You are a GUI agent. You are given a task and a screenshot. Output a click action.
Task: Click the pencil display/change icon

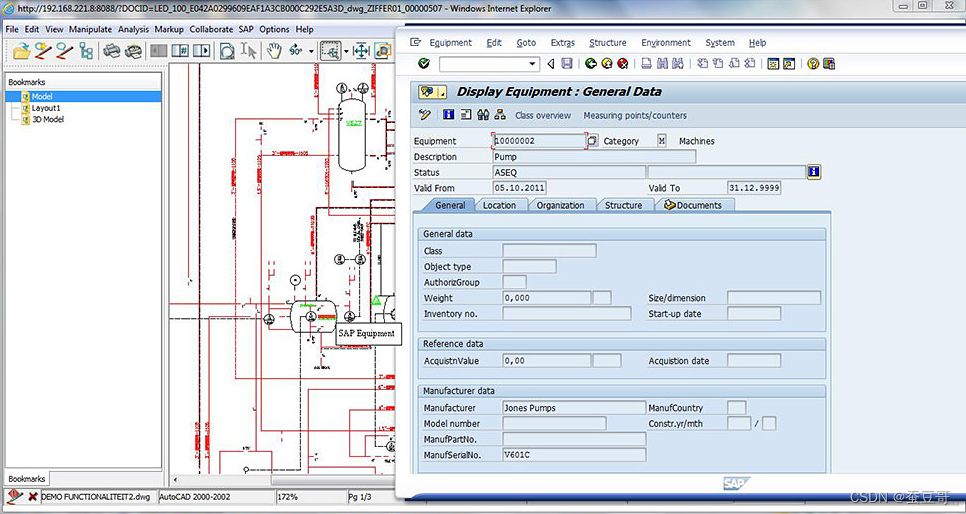pyautogui.click(x=424, y=115)
